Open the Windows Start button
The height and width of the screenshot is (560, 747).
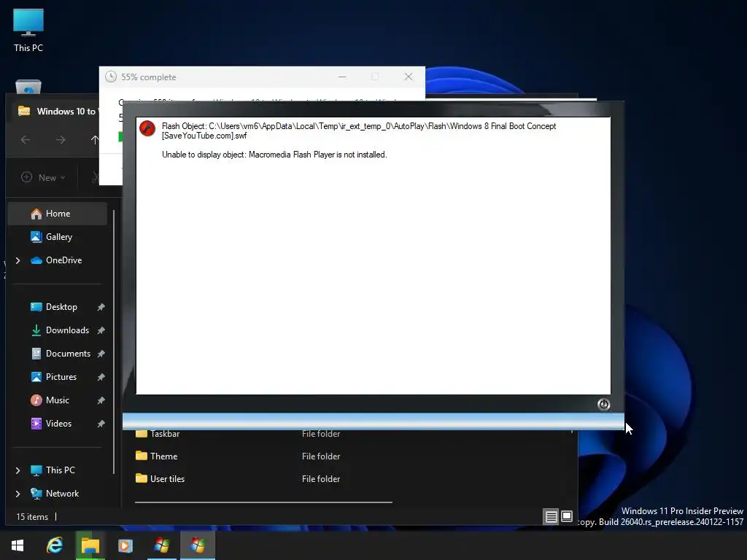click(x=18, y=545)
